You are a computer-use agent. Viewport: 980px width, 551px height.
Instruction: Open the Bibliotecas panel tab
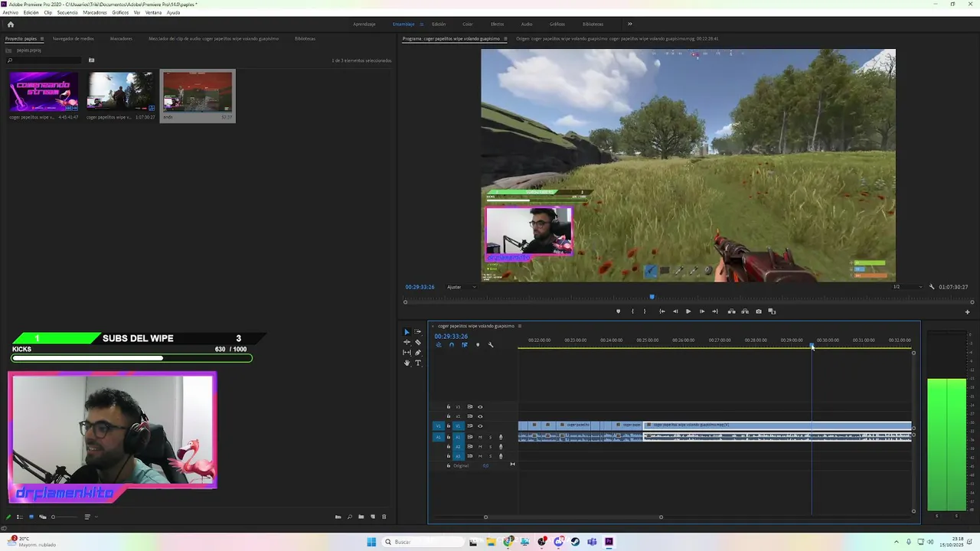(x=305, y=38)
